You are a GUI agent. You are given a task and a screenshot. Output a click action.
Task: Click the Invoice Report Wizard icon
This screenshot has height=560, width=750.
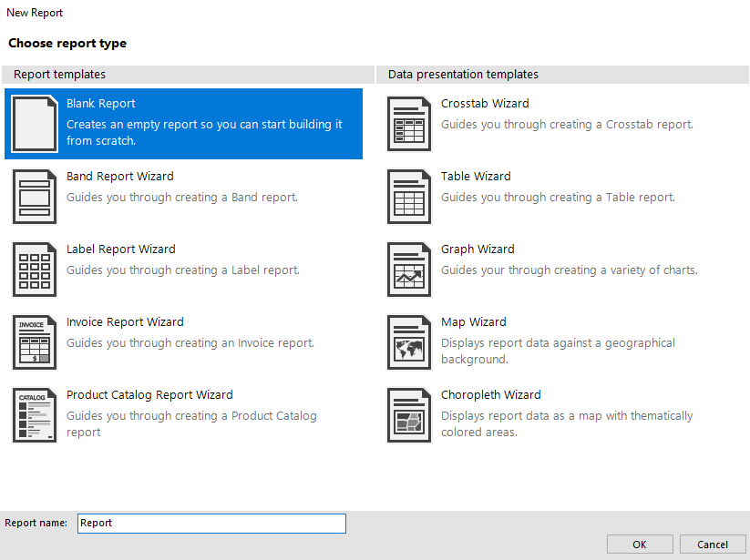pos(35,342)
